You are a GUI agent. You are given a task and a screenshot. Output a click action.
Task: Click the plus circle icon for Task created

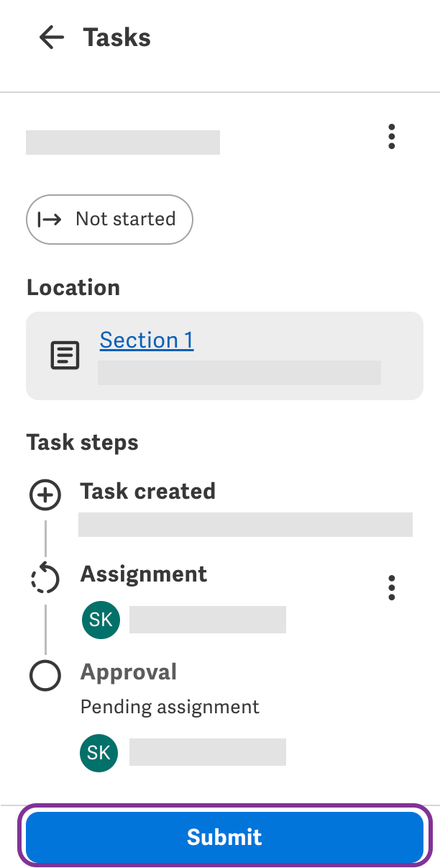(45, 494)
